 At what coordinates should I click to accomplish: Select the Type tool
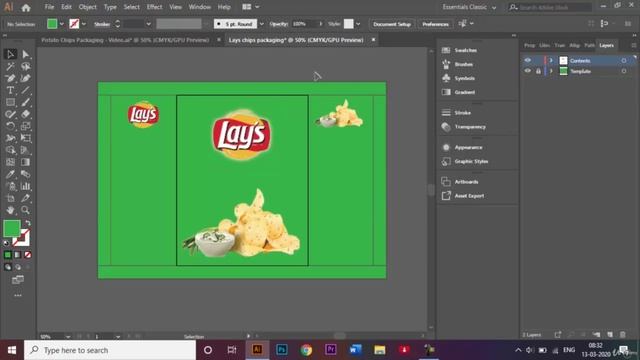[11, 90]
